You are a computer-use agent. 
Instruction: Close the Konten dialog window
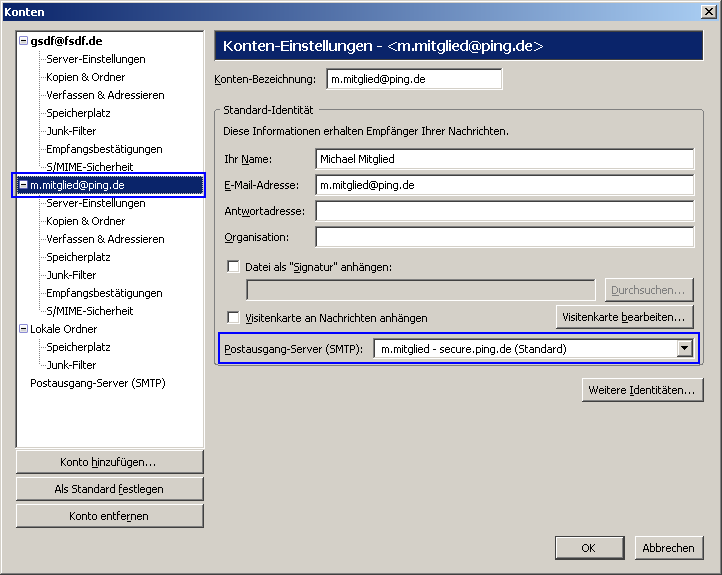[708, 11]
